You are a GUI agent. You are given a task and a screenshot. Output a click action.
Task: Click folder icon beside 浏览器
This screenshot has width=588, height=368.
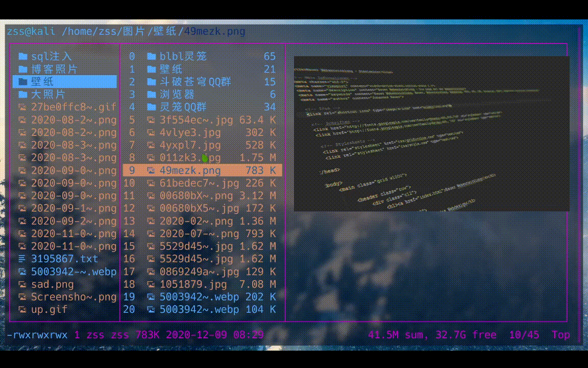(151, 95)
